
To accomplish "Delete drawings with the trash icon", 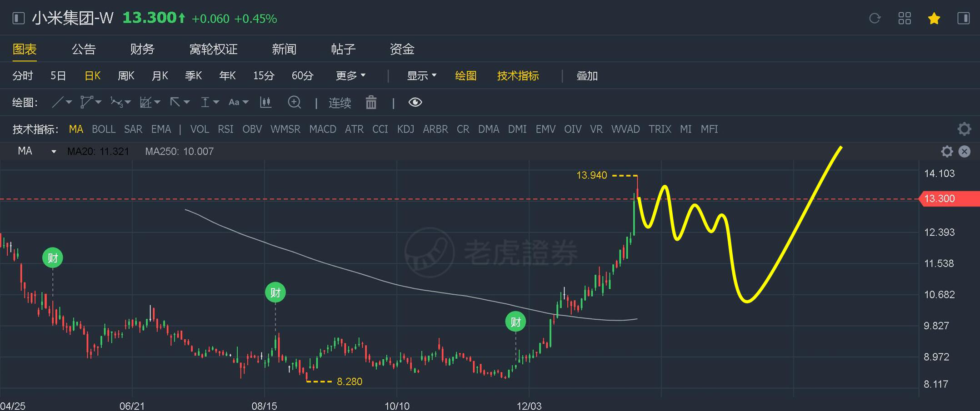I will 371,102.
